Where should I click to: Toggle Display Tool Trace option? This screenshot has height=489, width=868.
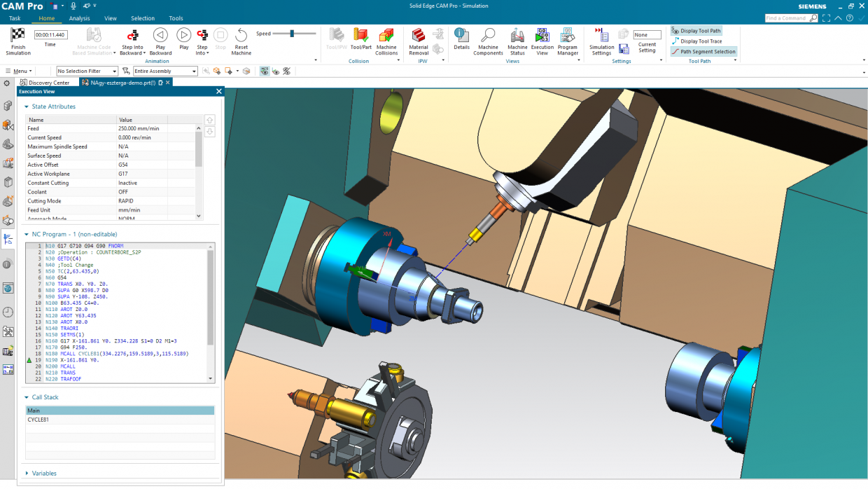click(701, 41)
